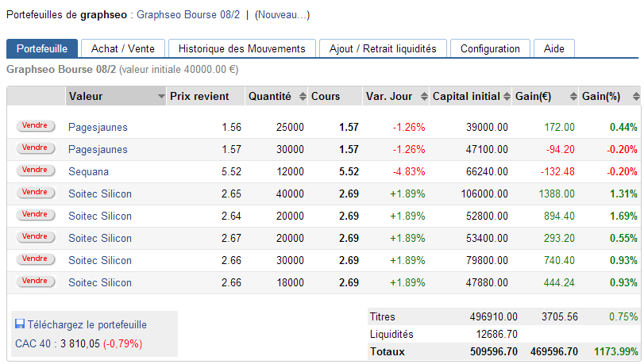
Task: Open the Aide tab
Action: click(554, 49)
